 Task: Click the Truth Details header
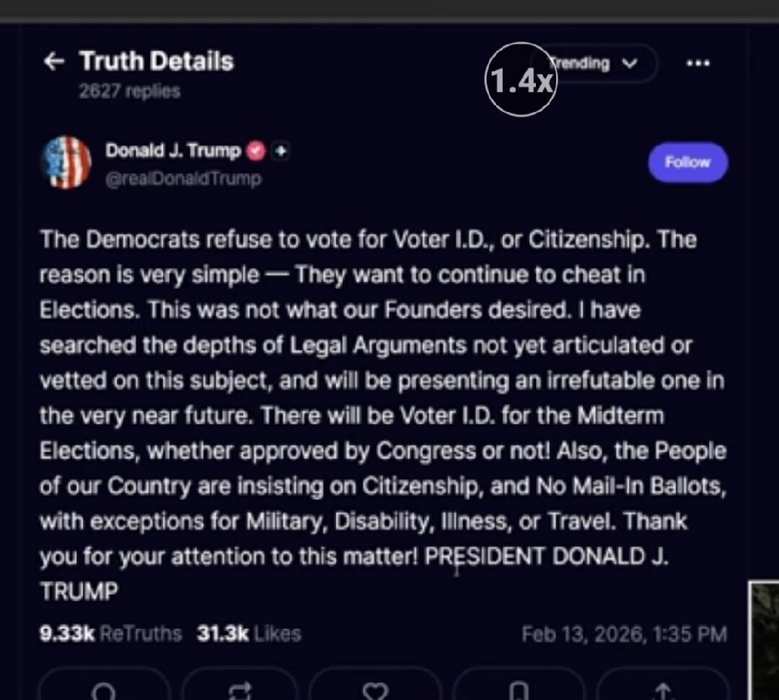tap(156, 61)
